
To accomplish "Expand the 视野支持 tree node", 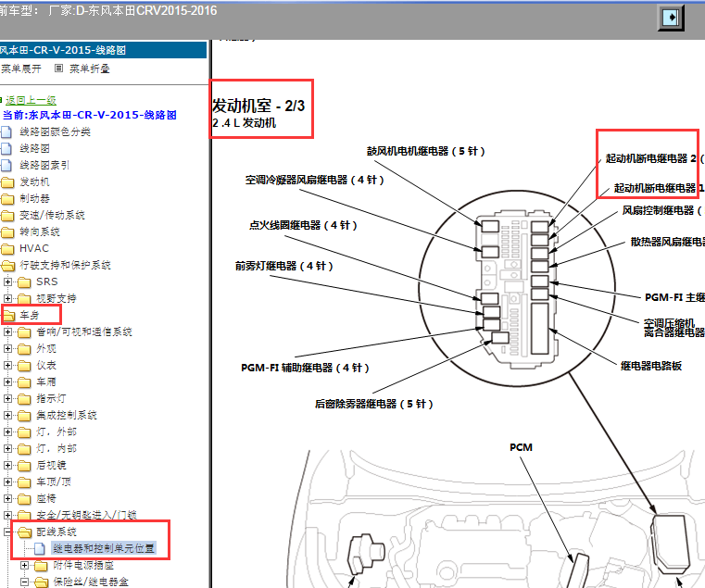I will [x=7, y=298].
